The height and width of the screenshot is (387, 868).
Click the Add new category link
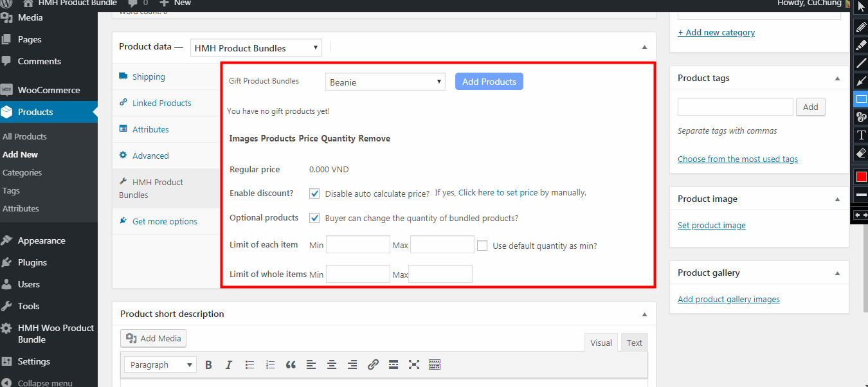[716, 32]
